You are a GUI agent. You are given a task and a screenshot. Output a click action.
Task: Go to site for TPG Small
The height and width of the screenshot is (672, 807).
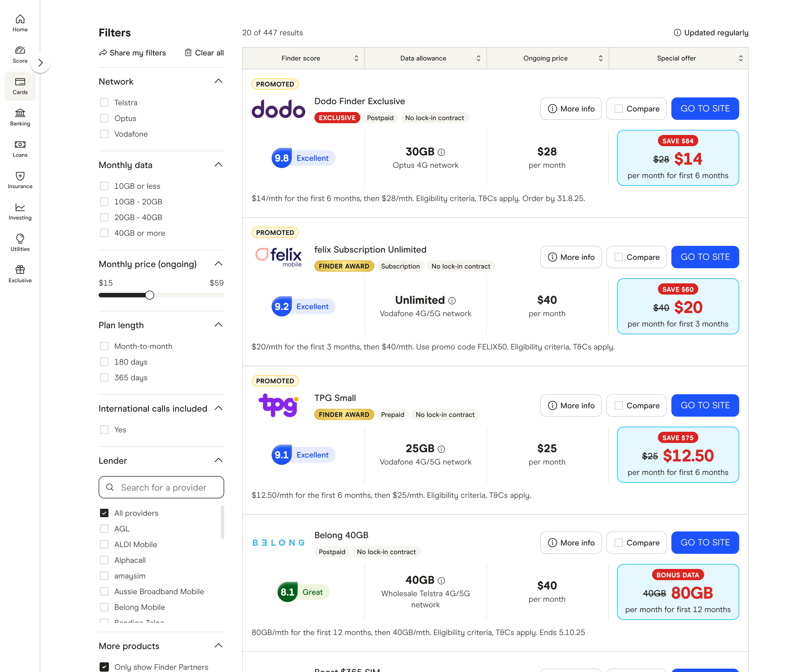[705, 405]
